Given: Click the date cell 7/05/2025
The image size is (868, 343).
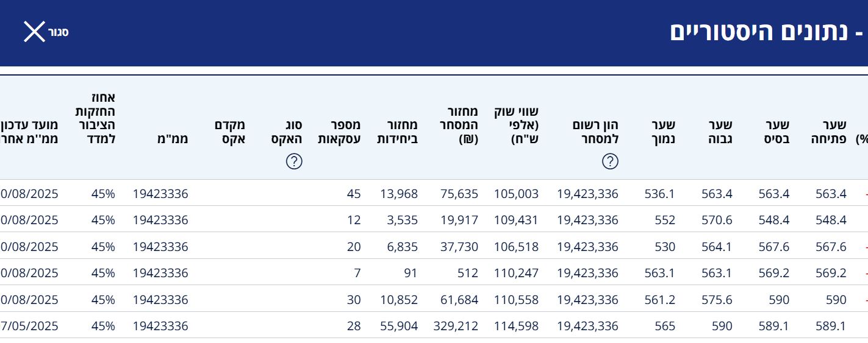Looking at the screenshot, I should click(29, 326).
